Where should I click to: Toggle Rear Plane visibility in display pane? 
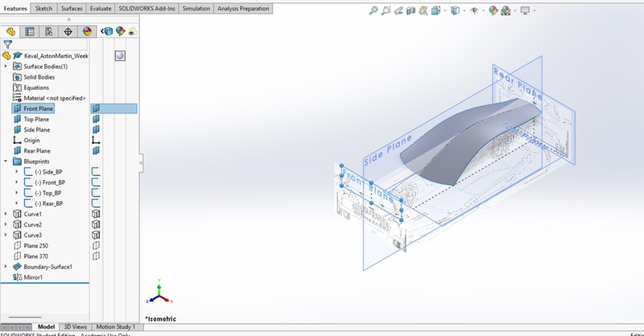(96, 150)
